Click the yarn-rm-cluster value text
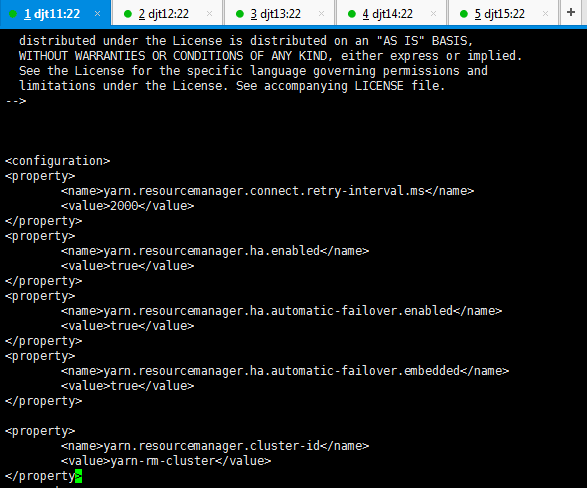587x488 pixels. point(163,461)
